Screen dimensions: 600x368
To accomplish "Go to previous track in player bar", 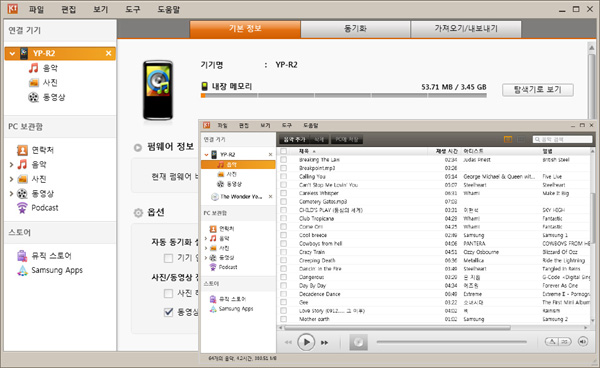I will pyautogui.click(x=288, y=342).
